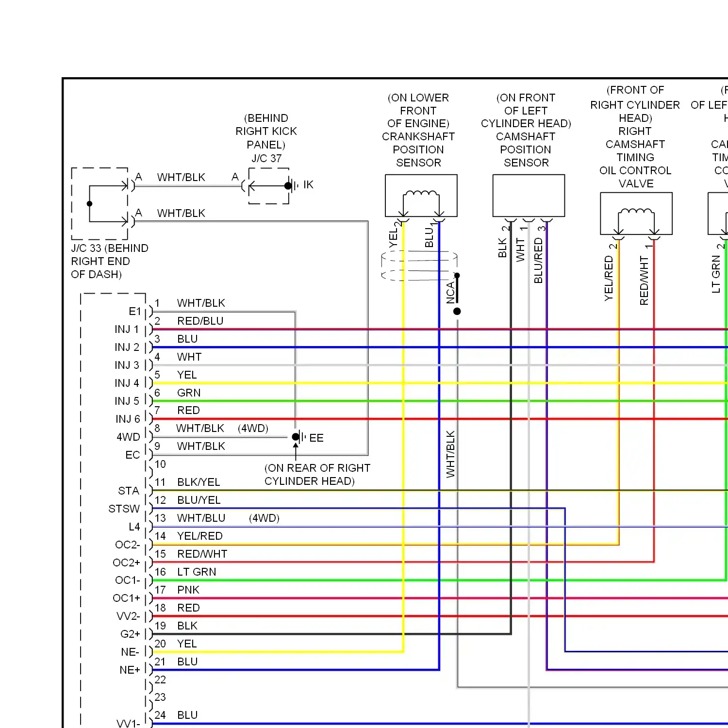Viewport: 728px width, 728px height.
Task: Select the "(ON REAR OF RIGHT CYLINDER HEAD)" note
Action: click(x=317, y=475)
